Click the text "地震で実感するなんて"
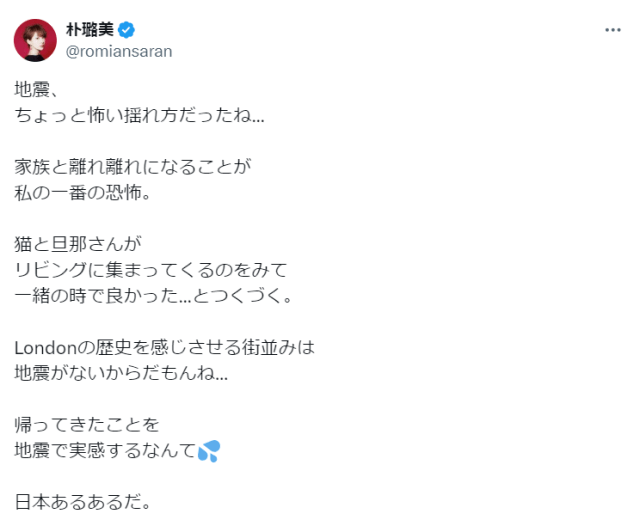640x520 pixels. 105,451
